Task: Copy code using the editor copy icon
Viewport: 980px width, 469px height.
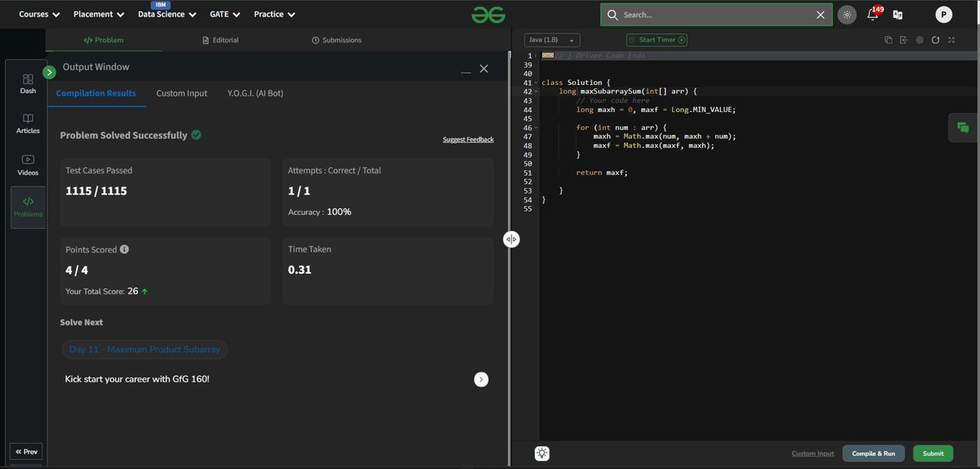Action: tap(889, 40)
